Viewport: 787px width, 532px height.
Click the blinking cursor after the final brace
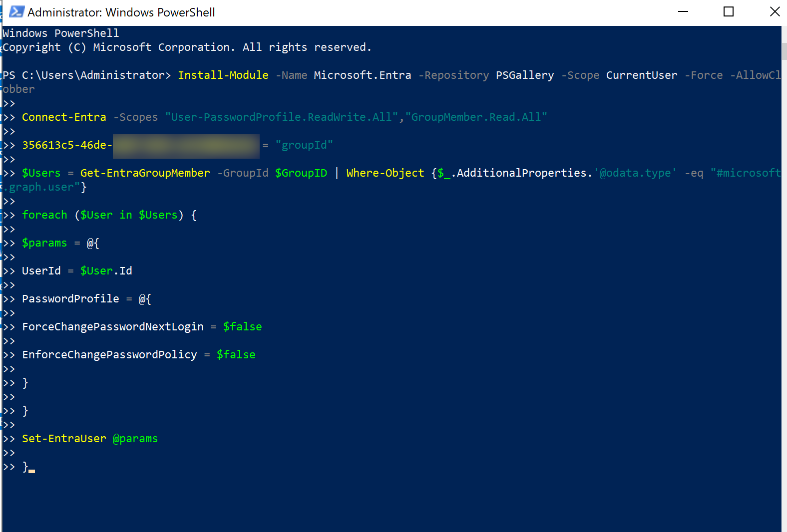click(31, 471)
